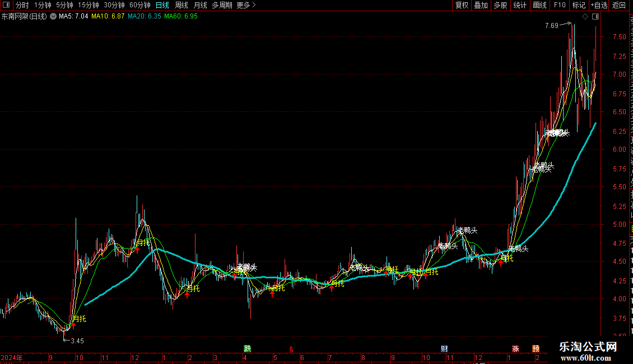This screenshot has height=364, width=633.
Task: Click the 东南网架(日线) stock title
Action: point(24,17)
